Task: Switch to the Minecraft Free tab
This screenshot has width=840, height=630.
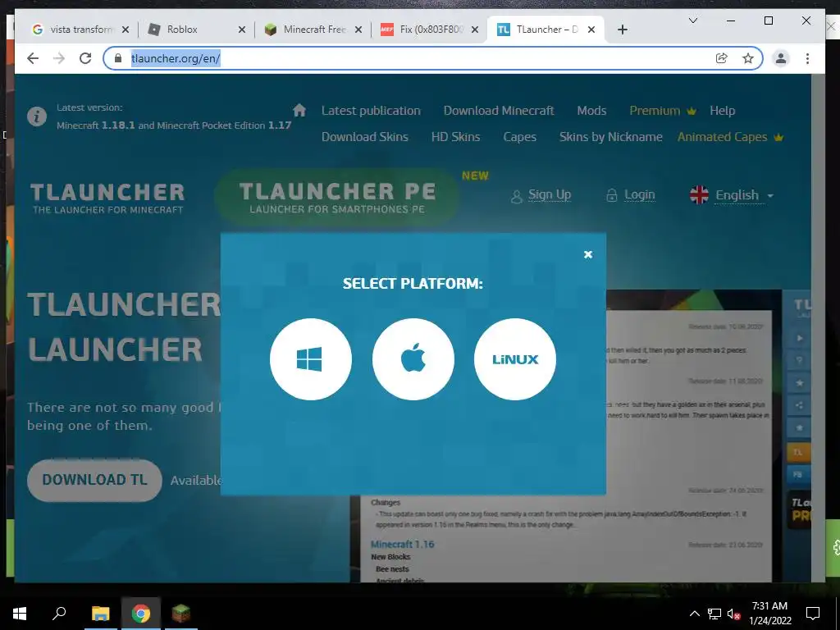Action: (x=313, y=30)
